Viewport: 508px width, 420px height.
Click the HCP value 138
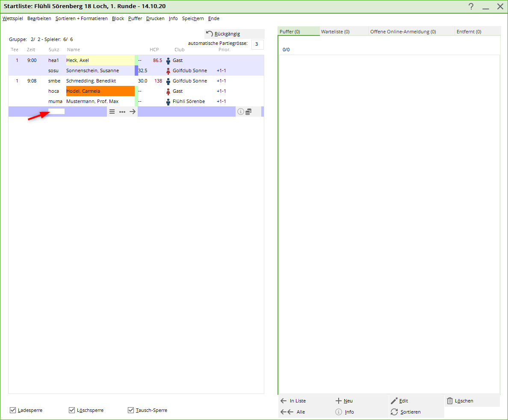point(158,81)
